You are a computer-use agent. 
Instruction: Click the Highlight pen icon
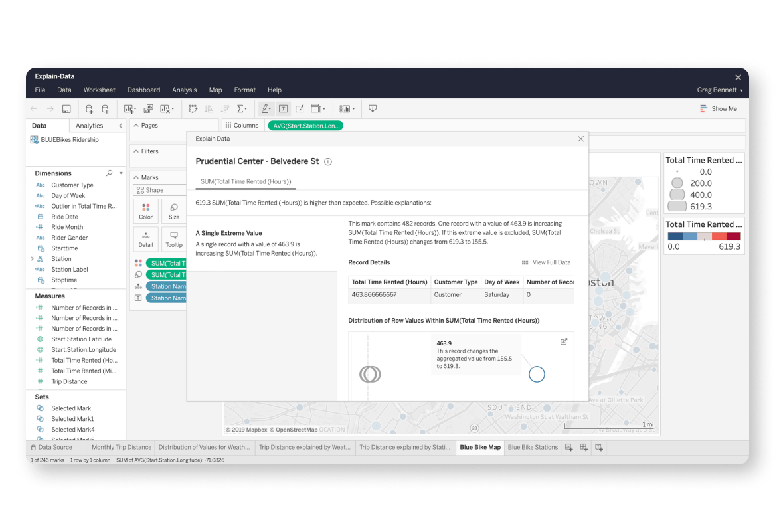[266, 108]
